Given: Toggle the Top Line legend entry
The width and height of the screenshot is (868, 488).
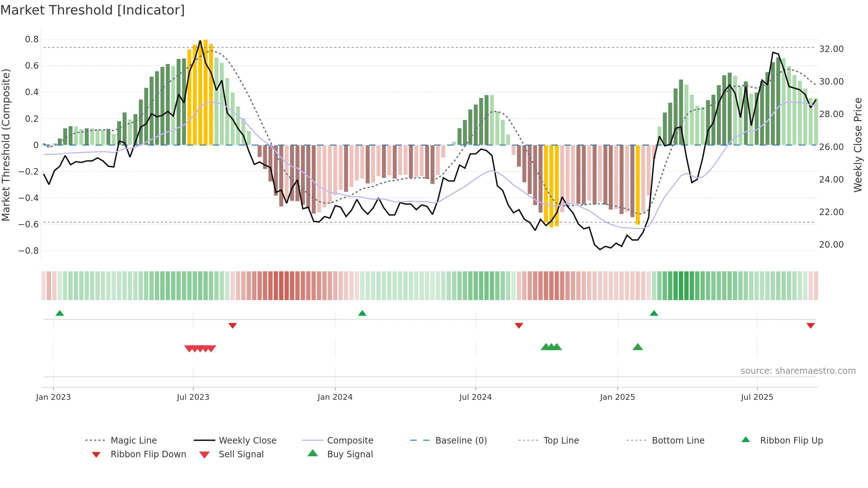Looking at the screenshot, I should [548, 440].
